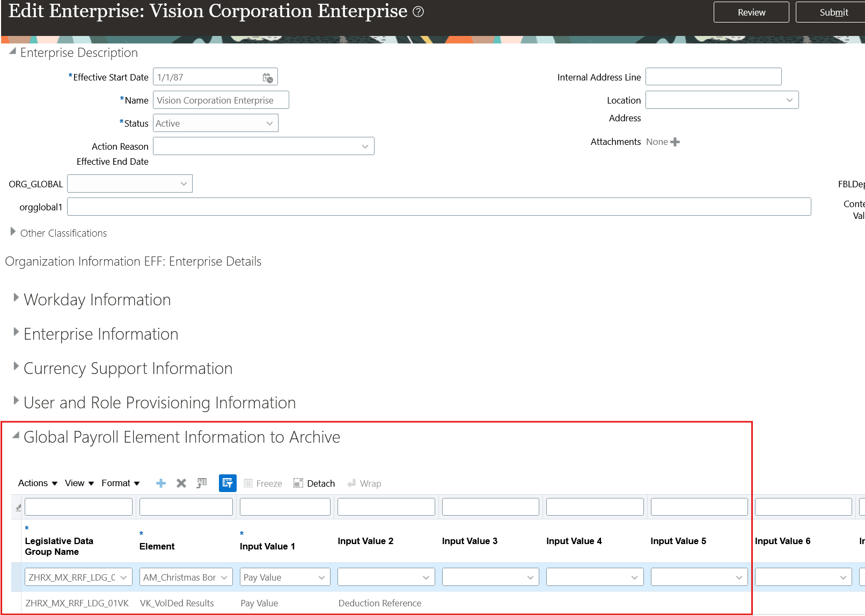
Task: Open the View menu
Action: pos(79,483)
